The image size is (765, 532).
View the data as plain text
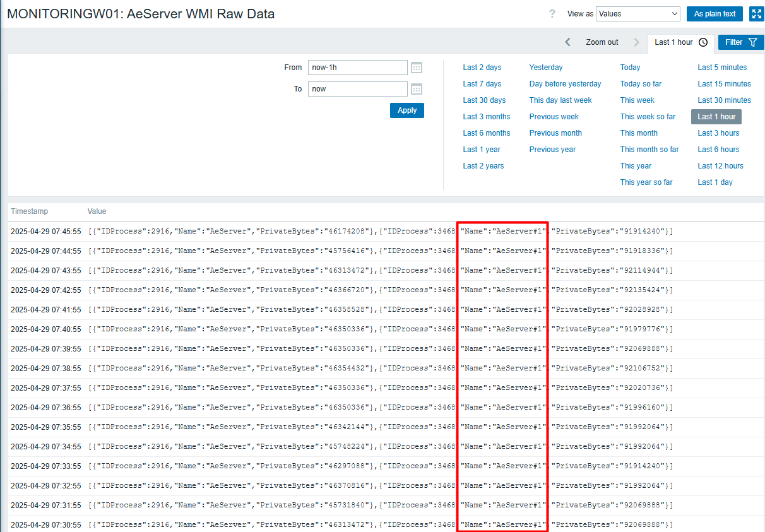[x=715, y=13]
